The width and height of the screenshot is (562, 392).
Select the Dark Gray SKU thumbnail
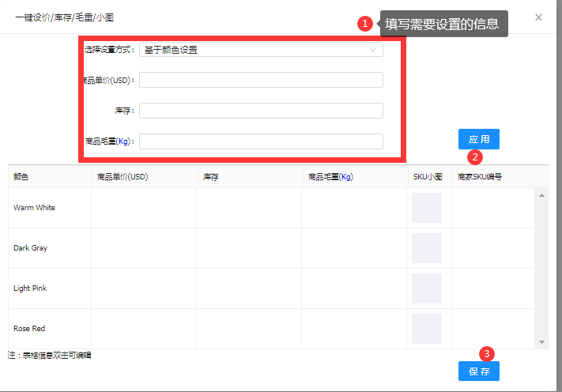click(x=427, y=248)
